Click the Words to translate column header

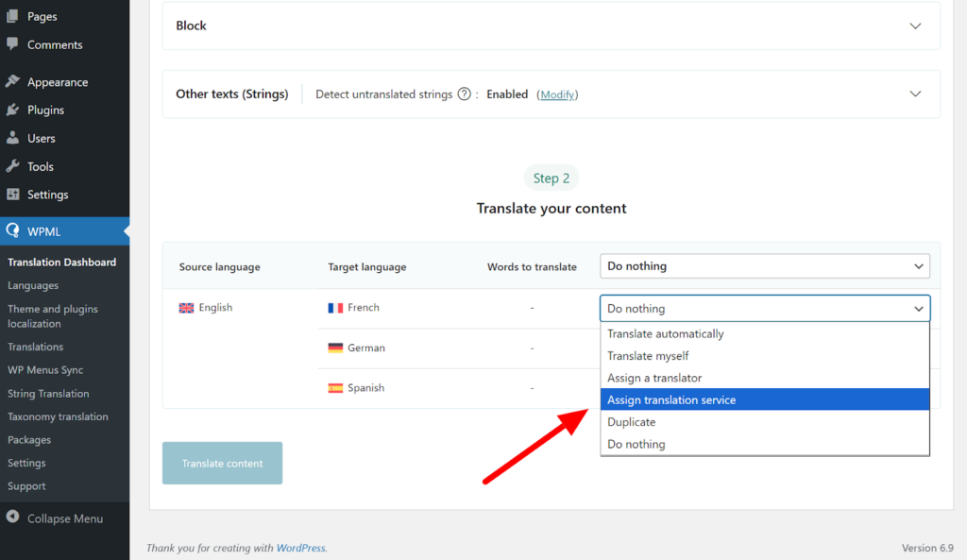(532, 267)
